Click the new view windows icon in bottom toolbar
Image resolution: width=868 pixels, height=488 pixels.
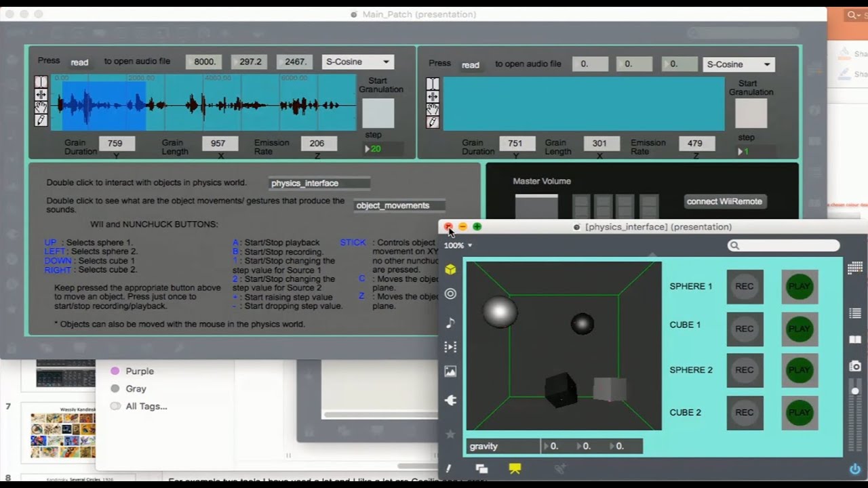click(481, 468)
